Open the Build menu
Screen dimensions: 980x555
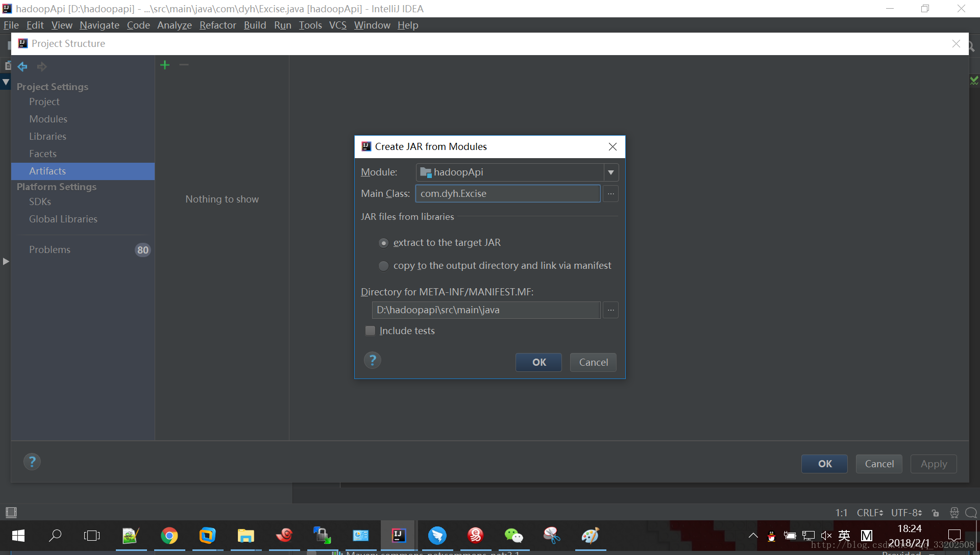255,25
